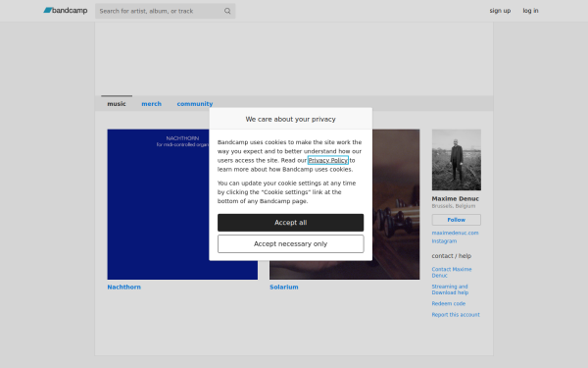Click the search magnifier icon
The image size is (588, 368).
click(x=227, y=11)
